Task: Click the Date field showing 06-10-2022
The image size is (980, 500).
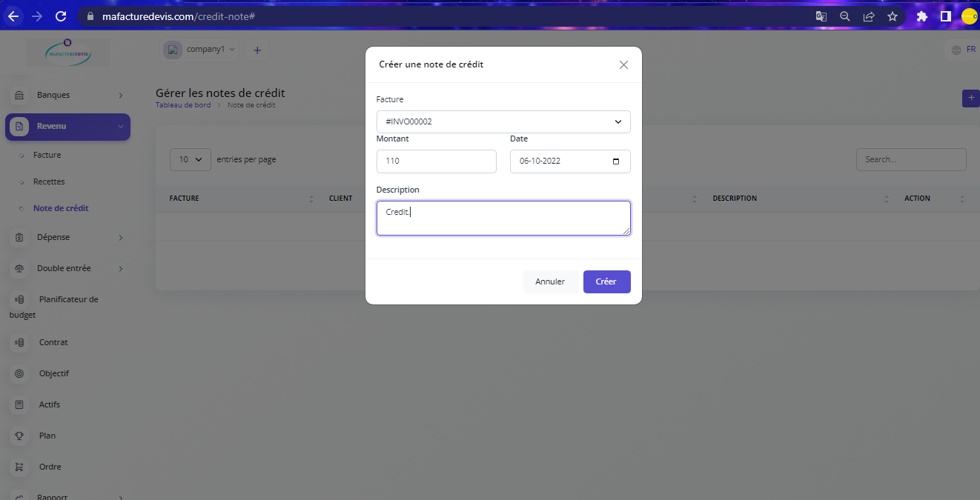Action: (570, 161)
